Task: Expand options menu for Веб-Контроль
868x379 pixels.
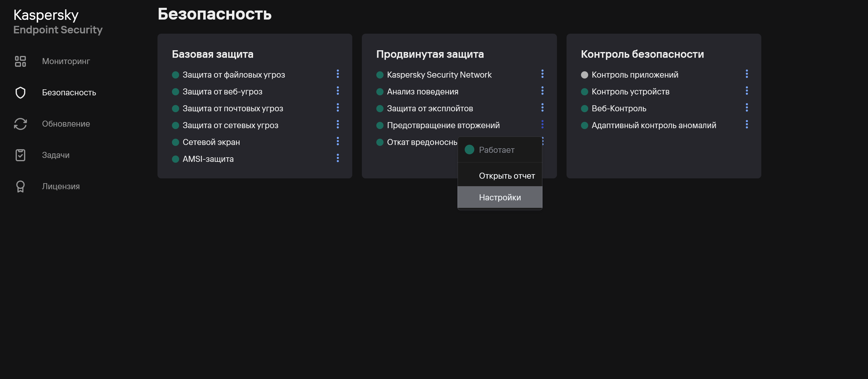Action: tap(747, 108)
